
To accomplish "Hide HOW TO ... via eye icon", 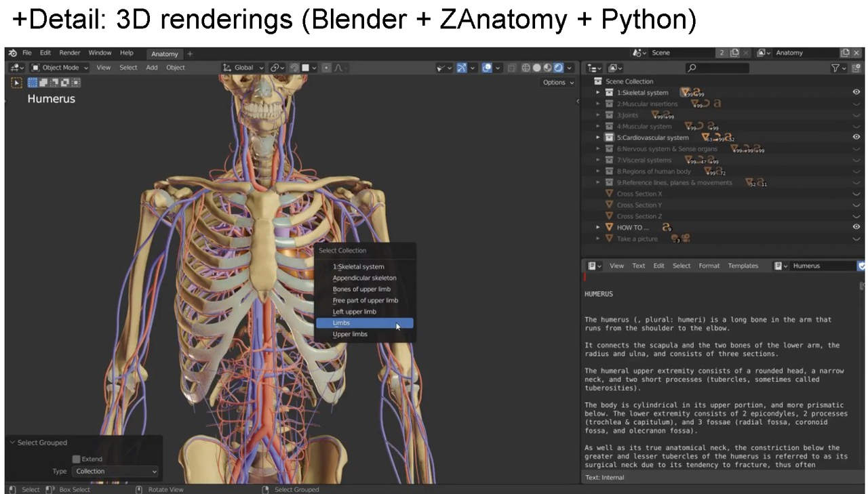I will point(856,227).
